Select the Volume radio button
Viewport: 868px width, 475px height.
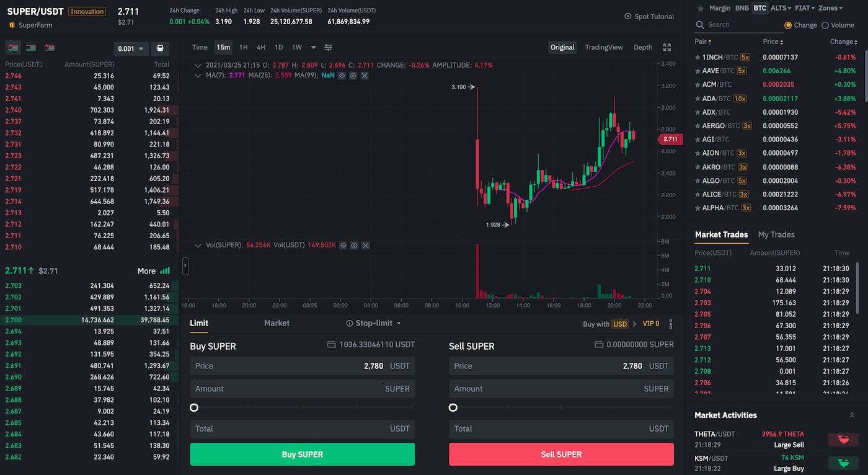[x=825, y=25]
